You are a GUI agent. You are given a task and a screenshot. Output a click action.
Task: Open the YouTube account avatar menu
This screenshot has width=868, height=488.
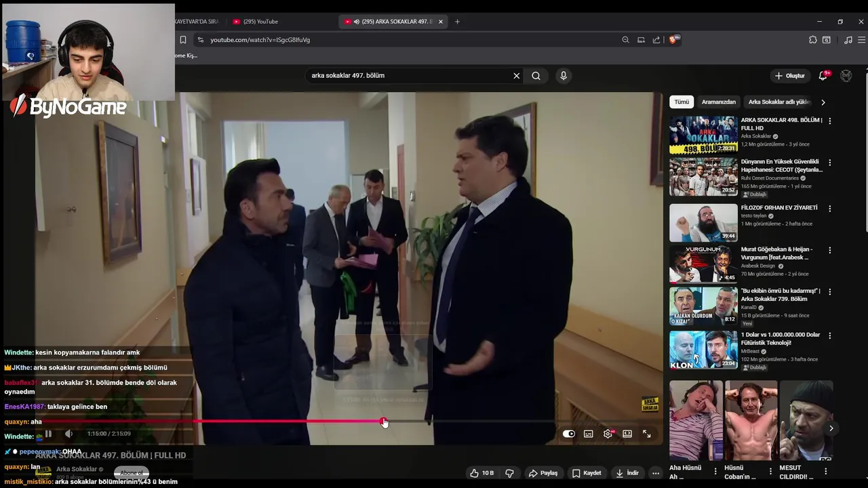click(x=846, y=76)
